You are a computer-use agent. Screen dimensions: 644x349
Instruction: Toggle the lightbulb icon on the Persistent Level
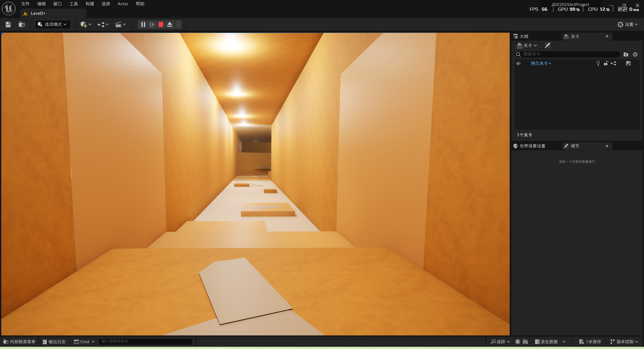[x=598, y=63]
